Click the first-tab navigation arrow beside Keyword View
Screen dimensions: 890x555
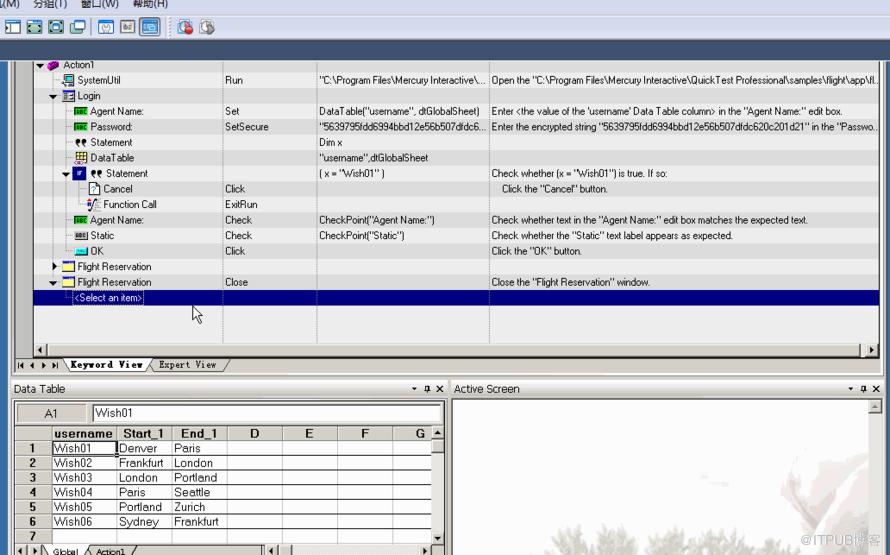point(21,365)
